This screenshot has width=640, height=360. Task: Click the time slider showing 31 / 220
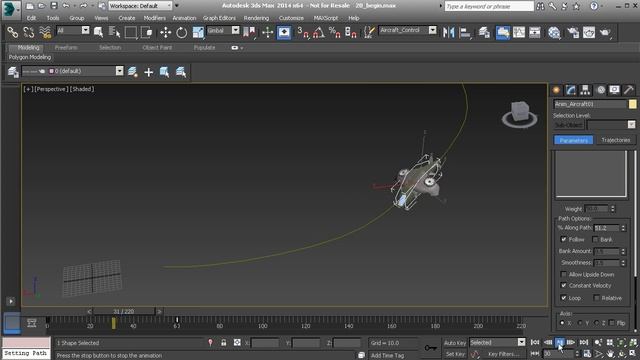[124, 311]
